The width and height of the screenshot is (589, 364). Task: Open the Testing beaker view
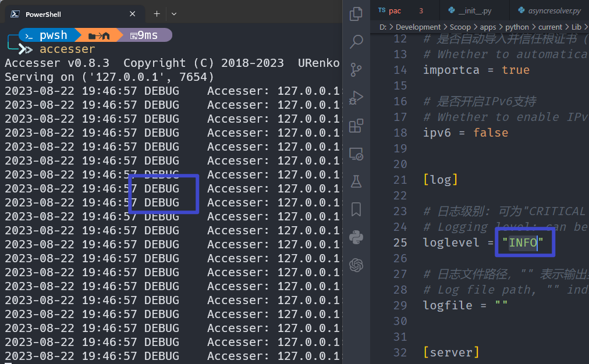[356, 181]
